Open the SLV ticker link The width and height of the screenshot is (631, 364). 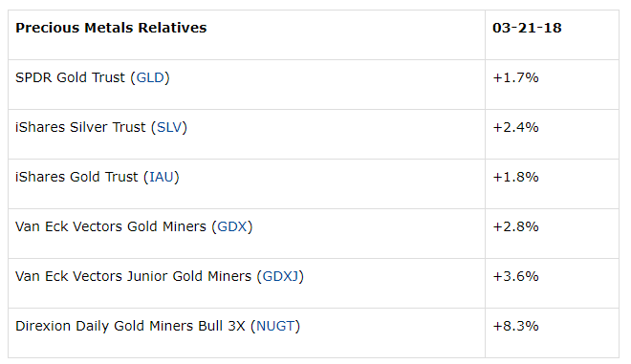pyautogui.click(x=169, y=127)
